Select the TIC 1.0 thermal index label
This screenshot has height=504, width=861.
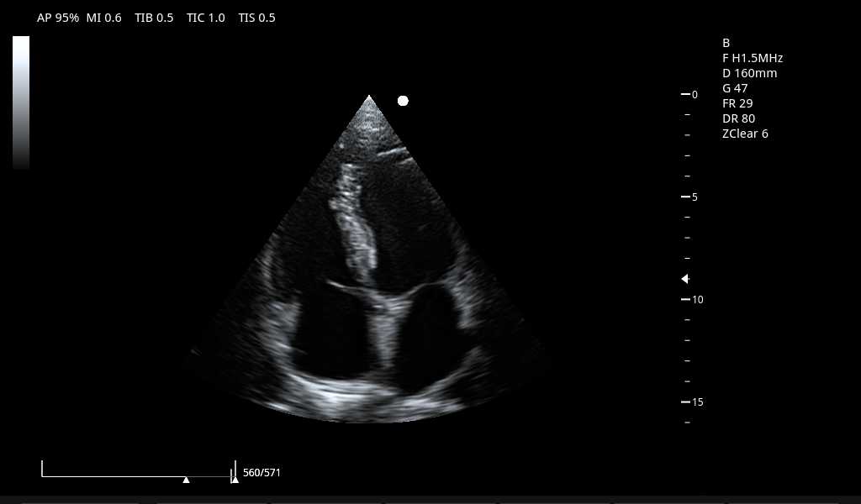coord(206,18)
